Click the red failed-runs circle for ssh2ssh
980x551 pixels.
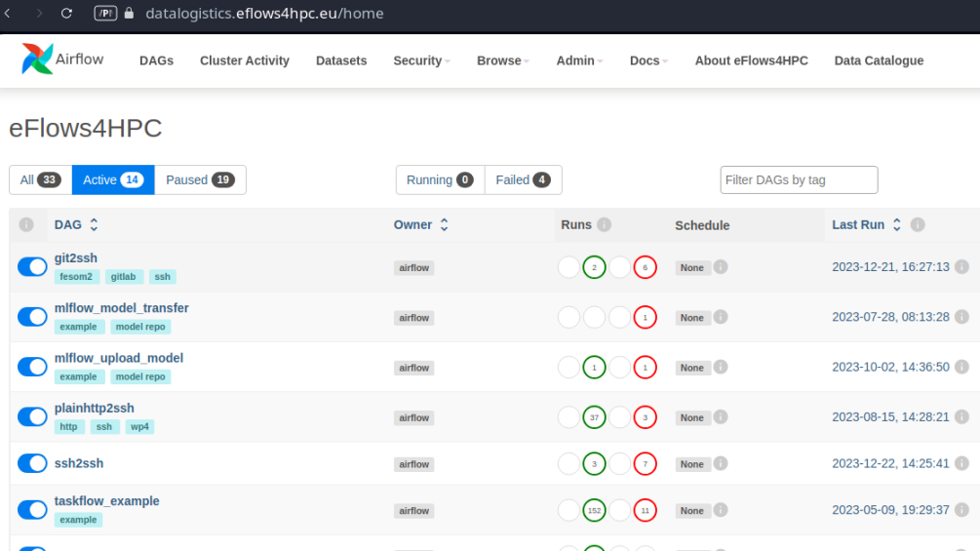(x=645, y=464)
